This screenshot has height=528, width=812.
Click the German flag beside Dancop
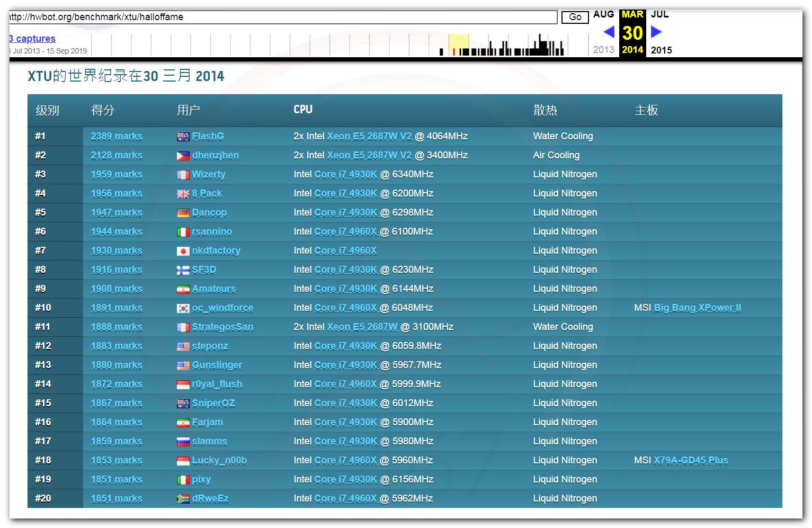183,213
